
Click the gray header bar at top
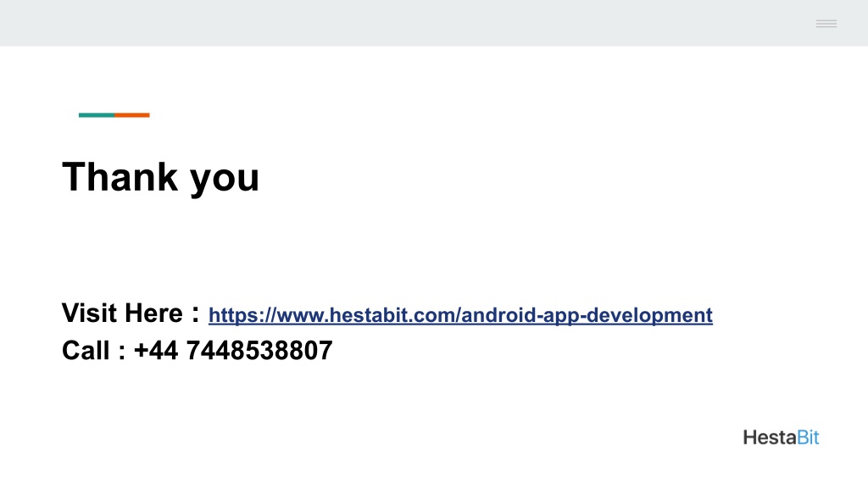[x=434, y=23]
